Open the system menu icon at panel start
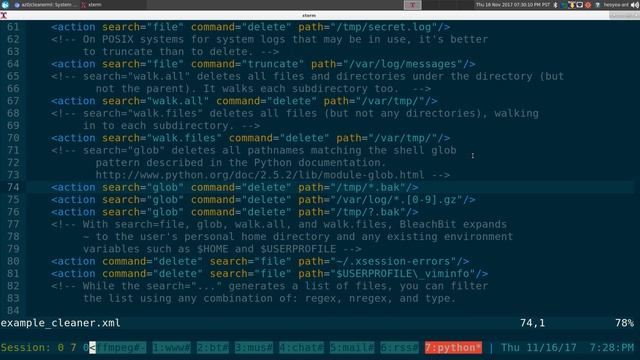Image resolution: width=640 pixels, height=360 pixels. [x=5, y=5]
